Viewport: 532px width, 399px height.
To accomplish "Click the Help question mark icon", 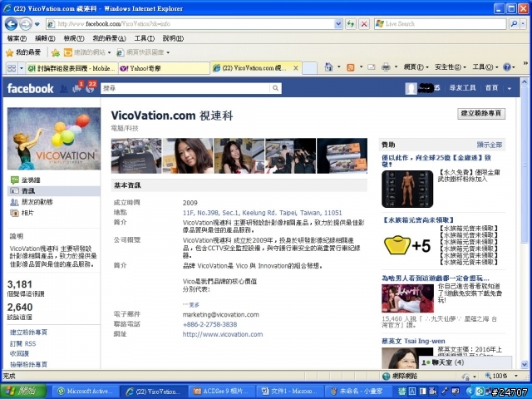I will 507,67.
